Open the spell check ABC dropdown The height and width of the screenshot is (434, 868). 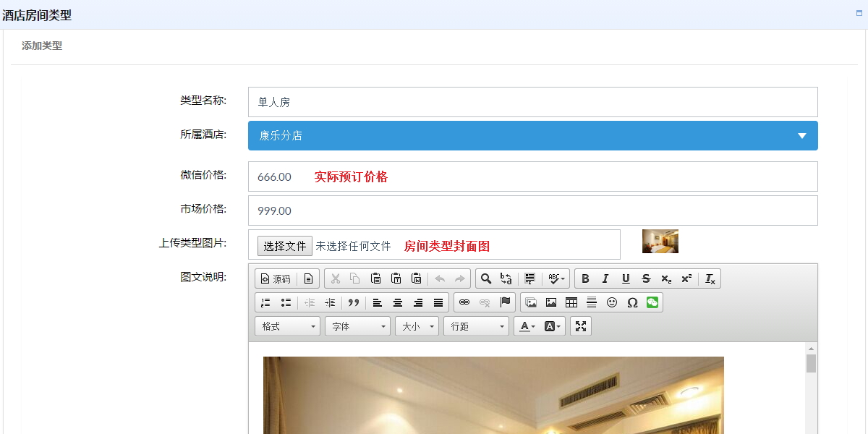coord(556,278)
